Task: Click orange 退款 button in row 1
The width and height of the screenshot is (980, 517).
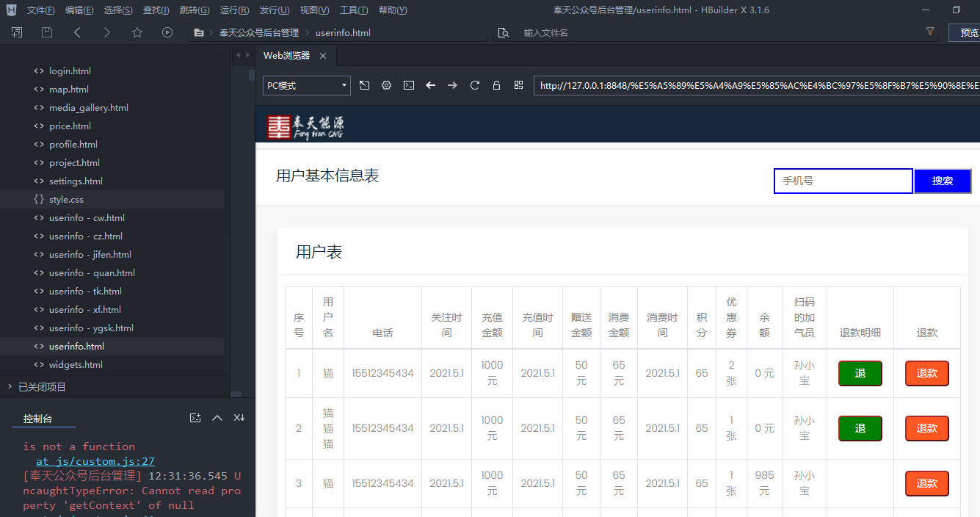Action: (926, 373)
